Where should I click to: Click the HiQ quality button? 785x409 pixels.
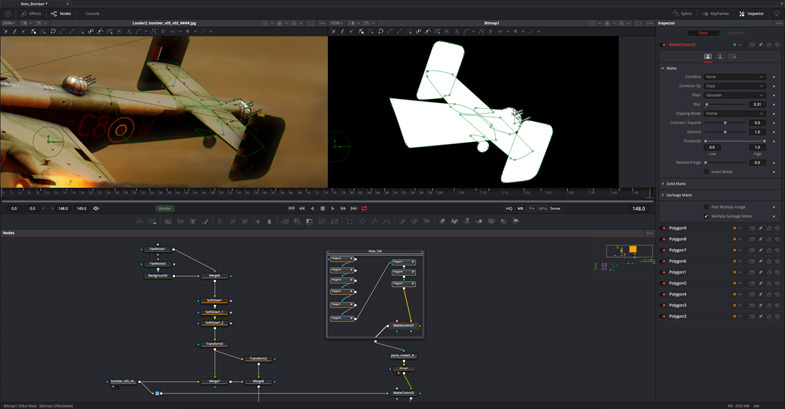click(x=509, y=209)
